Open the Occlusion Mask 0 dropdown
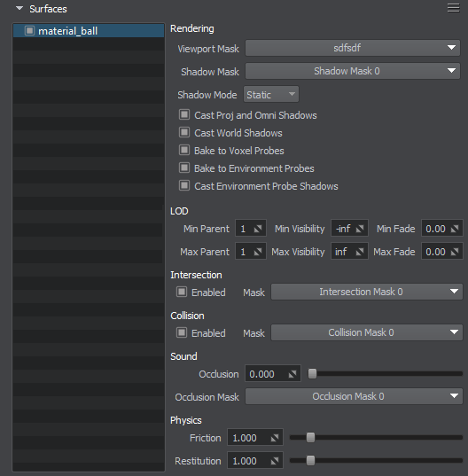The height and width of the screenshot is (476, 468). [x=354, y=396]
